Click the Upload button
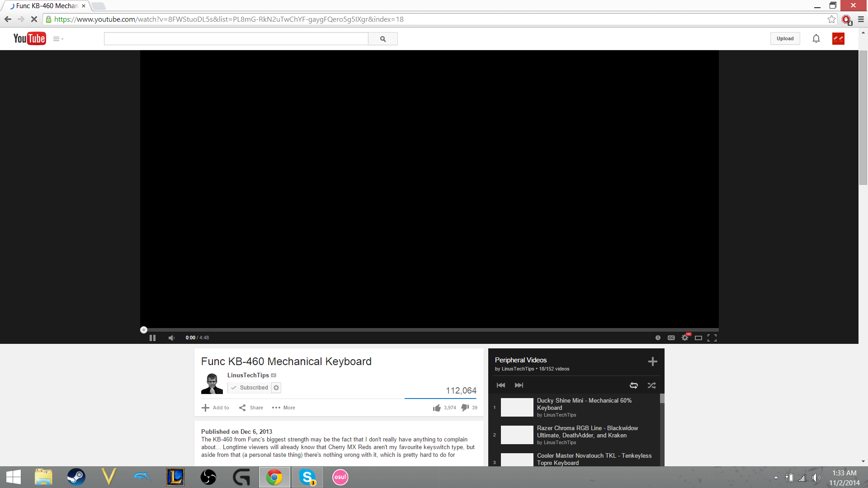 [x=785, y=38]
